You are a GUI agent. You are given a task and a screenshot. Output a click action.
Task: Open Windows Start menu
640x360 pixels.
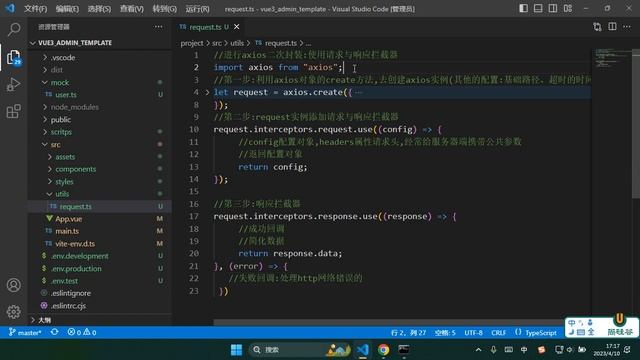(236, 350)
